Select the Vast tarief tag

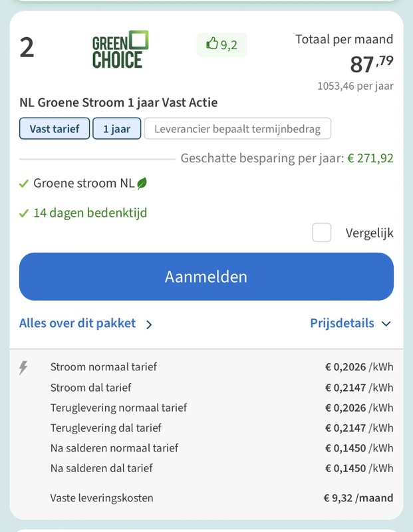[55, 129]
